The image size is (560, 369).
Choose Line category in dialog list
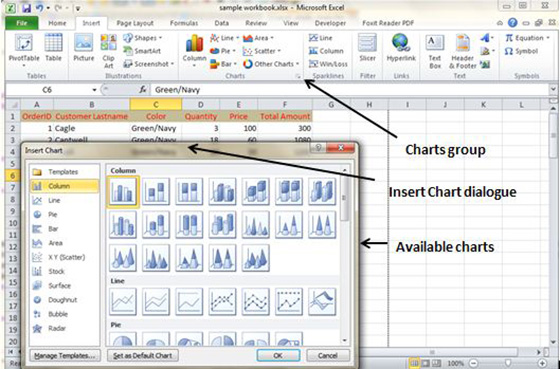[x=65, y=200]
